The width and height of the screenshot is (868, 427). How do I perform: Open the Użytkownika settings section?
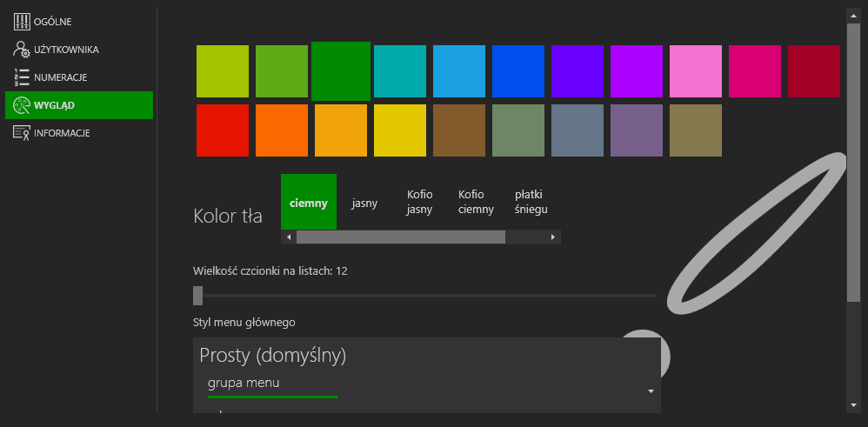78,50
